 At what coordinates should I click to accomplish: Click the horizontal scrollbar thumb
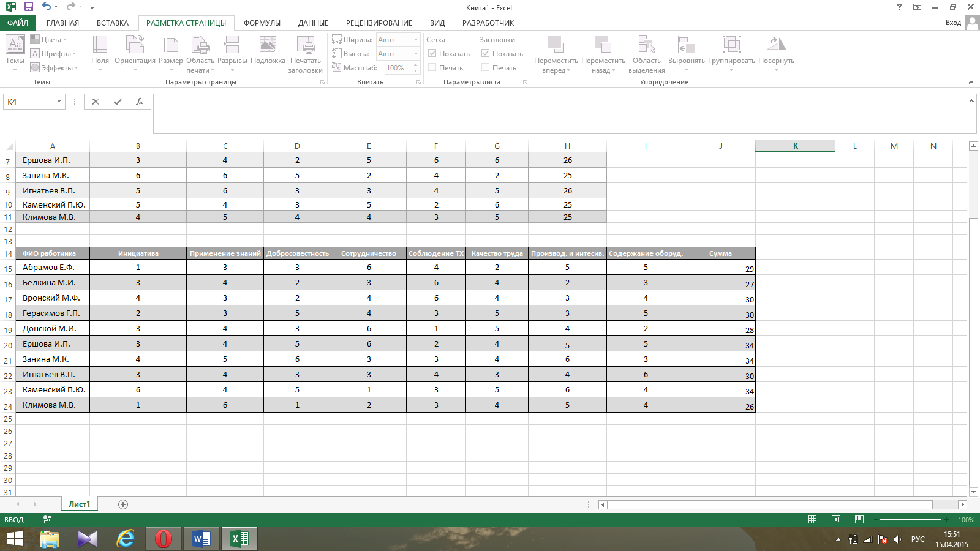tap(770, 504)
